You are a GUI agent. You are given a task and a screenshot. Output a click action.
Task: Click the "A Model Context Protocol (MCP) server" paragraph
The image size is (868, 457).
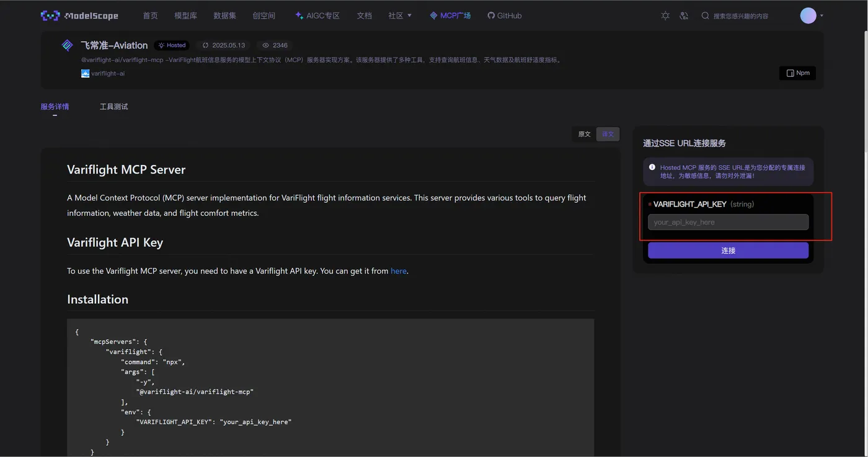327,205
